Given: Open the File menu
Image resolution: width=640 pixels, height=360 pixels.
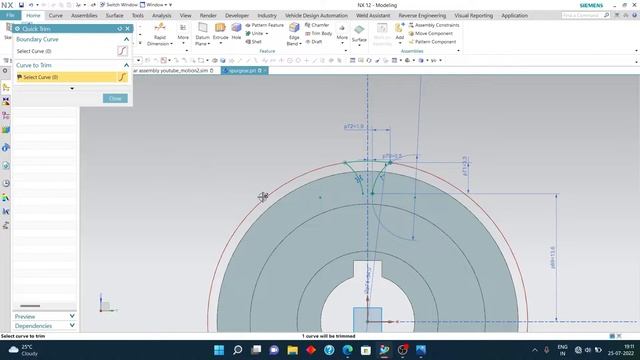Looking at the screenshot, I should tap(10, 15).
